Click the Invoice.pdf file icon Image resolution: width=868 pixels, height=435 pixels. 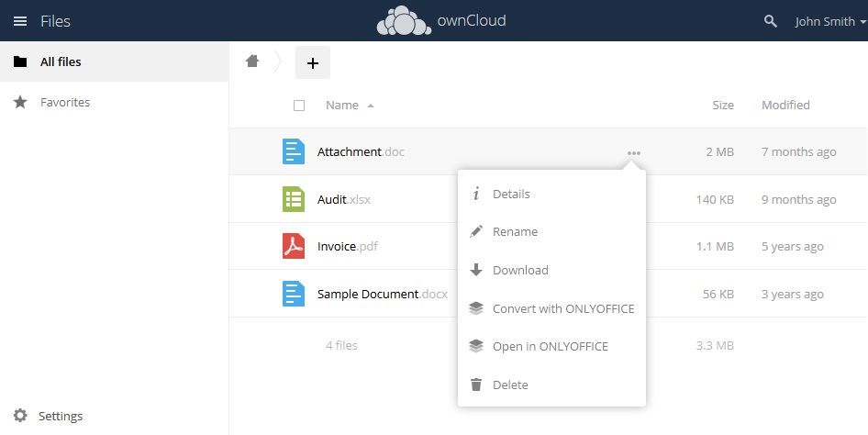click(x=293, y=246)
